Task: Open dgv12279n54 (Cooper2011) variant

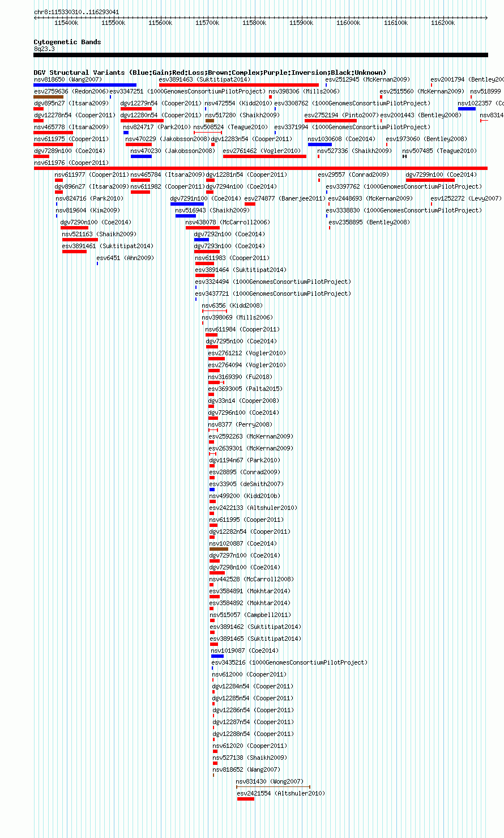Action: tap(161, 103)
